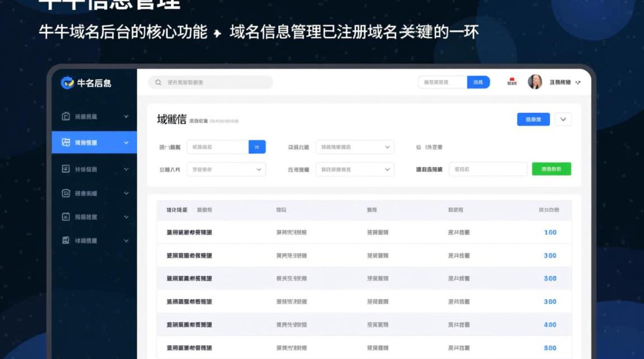644x359 pixels.
Task: Open the blue number link on the first table row
Action: (550, 232)
